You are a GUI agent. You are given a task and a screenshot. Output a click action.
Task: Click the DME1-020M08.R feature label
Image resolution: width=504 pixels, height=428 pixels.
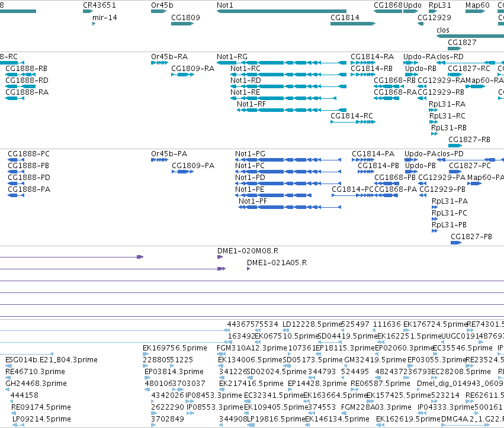248,250
